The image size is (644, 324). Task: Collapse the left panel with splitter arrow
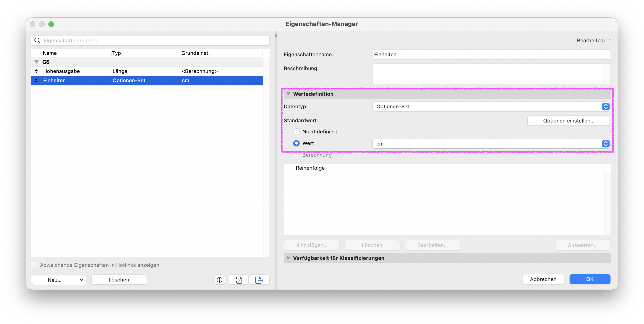pyautogui.click(x=276, y=36)
